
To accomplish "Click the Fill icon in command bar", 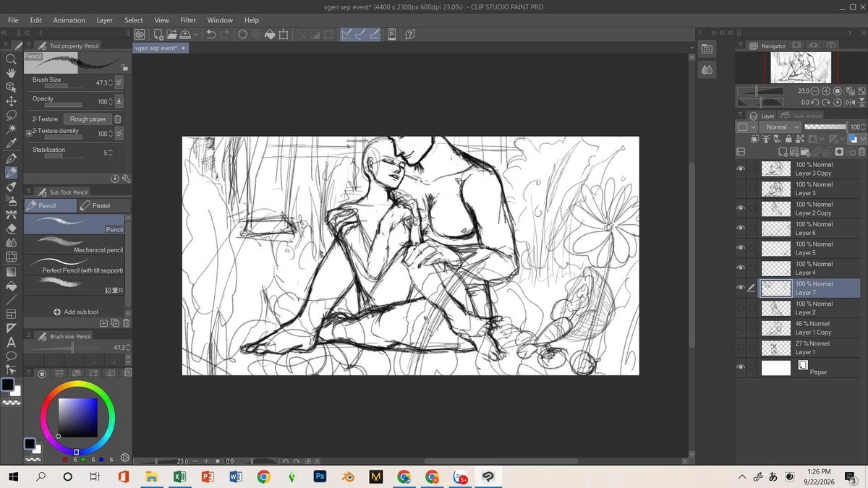I will [269, 34].
